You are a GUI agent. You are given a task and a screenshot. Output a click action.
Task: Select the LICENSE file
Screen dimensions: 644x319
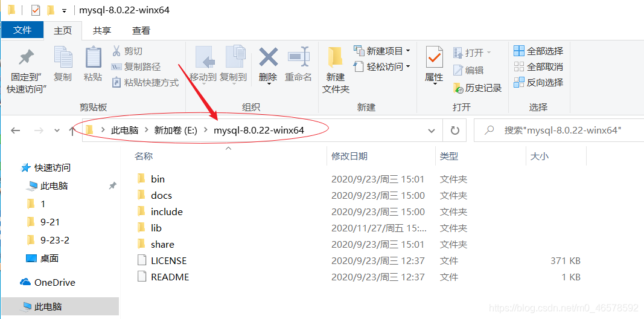pyautogui.click(x=169, y=260)
